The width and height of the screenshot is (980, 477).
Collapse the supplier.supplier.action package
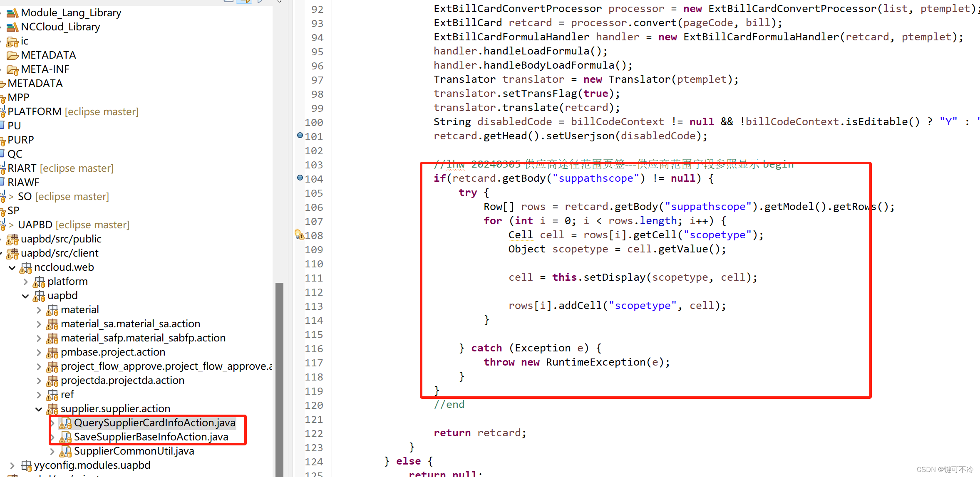coord(39,409)
